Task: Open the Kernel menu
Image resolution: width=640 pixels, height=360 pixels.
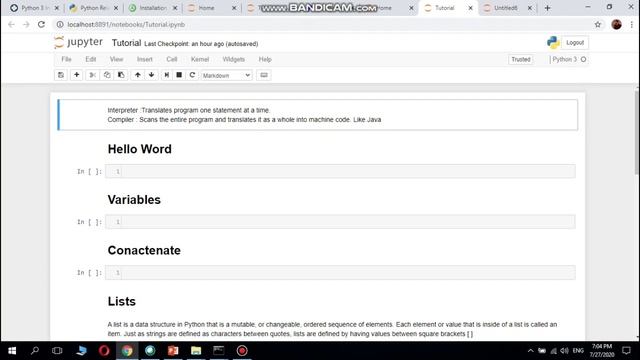Action: tap(200, 59)
